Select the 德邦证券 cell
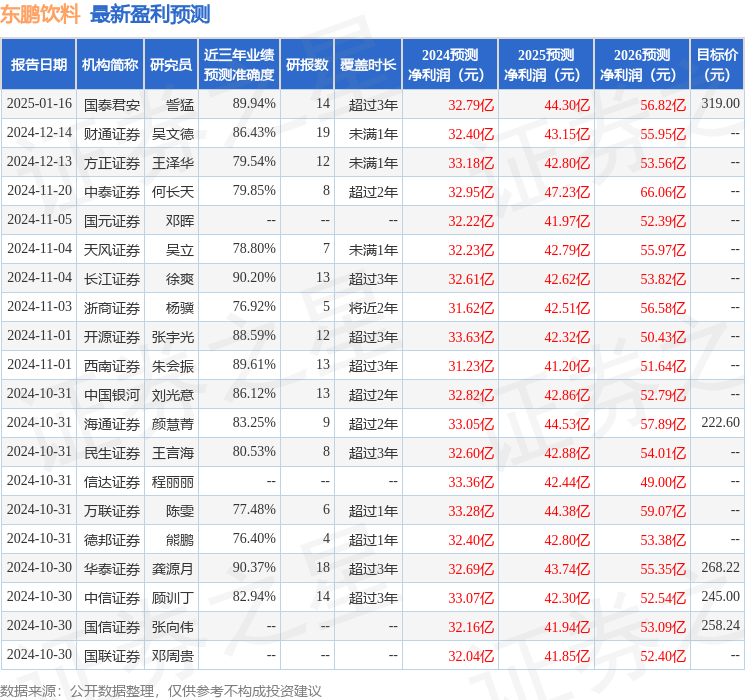Viewport: 745px width, 700px height. (x=112, y=540)
